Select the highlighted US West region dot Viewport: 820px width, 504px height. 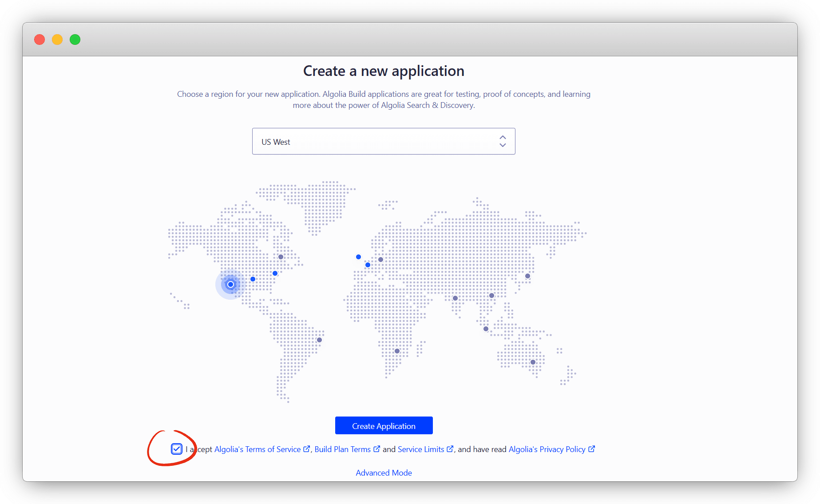point(230,284)
